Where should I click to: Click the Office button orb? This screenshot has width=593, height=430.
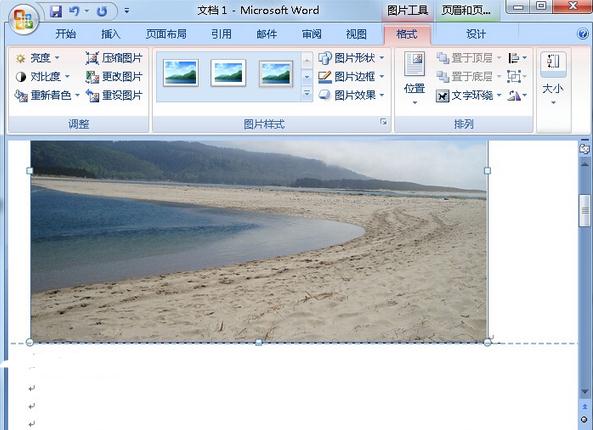click(x=23, y=19)
